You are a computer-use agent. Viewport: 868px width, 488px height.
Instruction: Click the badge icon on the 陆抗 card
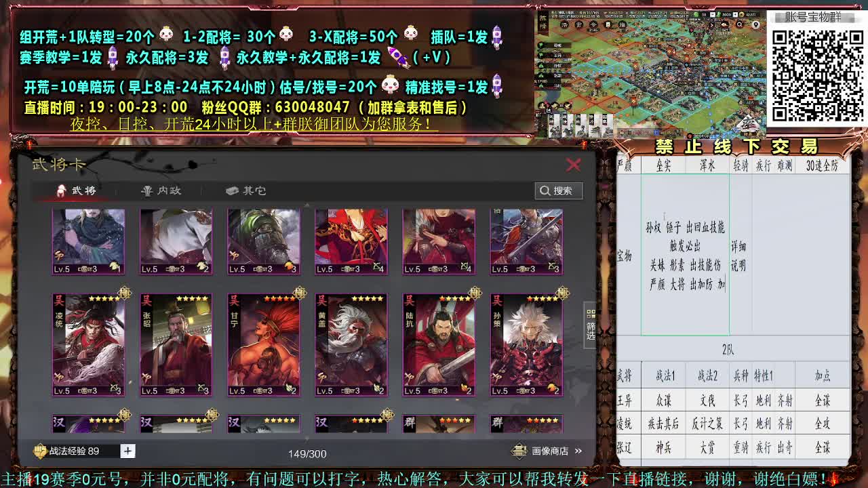pos(475,293)
